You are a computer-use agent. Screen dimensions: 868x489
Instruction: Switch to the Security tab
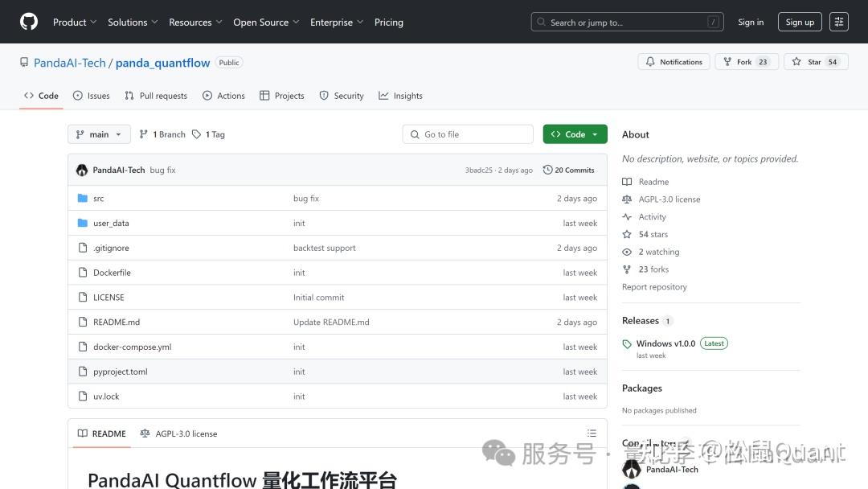(342, 96)
